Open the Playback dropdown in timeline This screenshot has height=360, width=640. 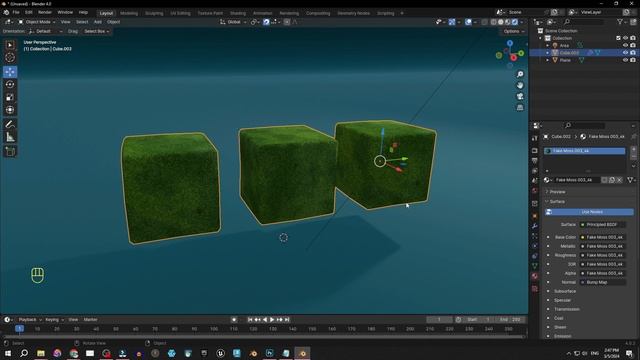(30, 320)
